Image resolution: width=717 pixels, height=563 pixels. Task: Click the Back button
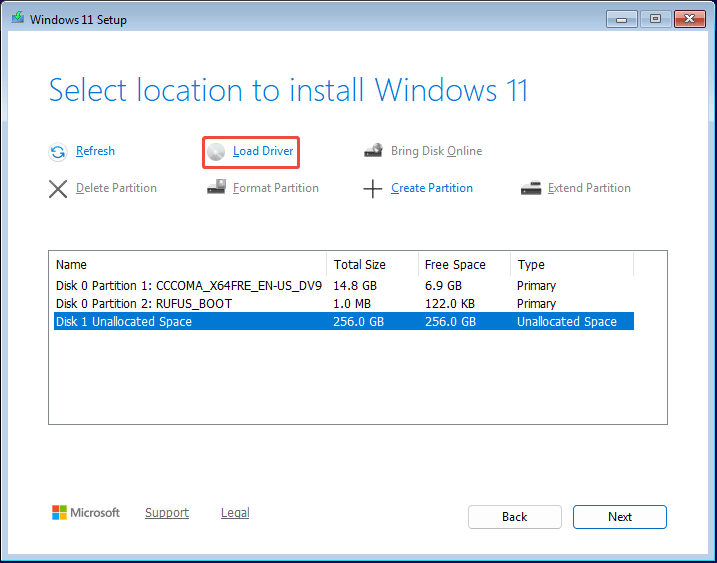(x=514, y=517)
